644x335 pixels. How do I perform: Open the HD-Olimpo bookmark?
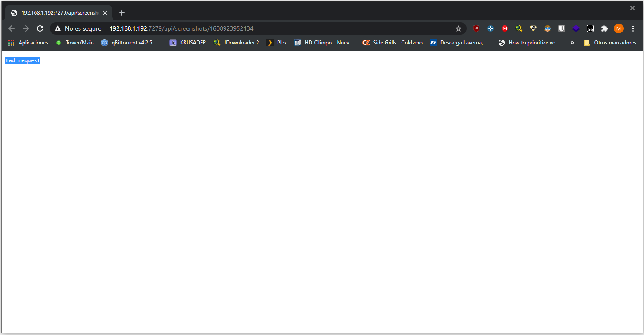(x=324, y=43)
